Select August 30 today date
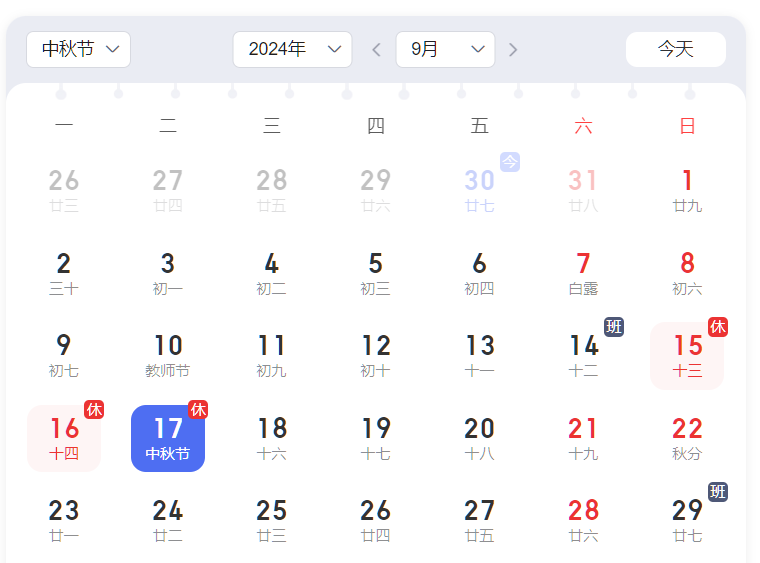The image size is (760, 563). [x=479, y=191]
